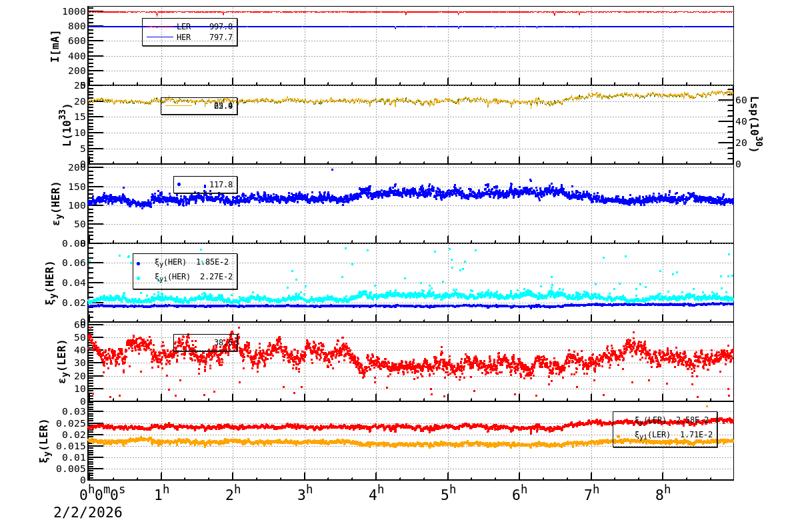The width and height of the screenshot is (800, 532).
Task: Click the '100' tick on εy(HER) axis
Action: point(77,205)
